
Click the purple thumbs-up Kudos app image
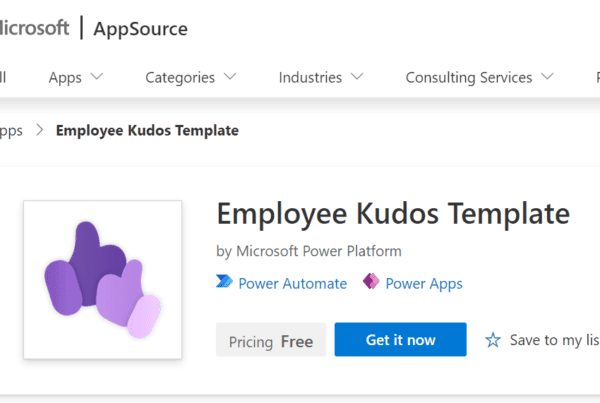pos(103,280)
